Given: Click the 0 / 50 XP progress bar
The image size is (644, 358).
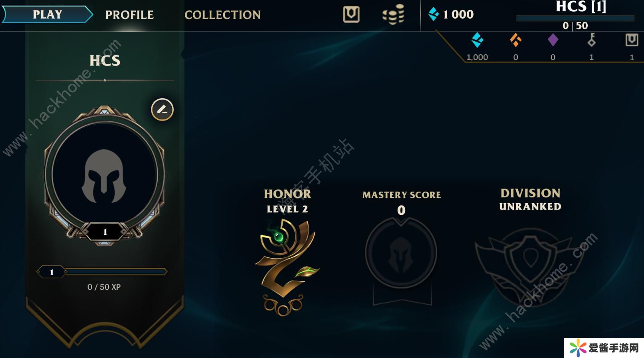Looking at the screenshot, I should pyautogui.click(x=102, y=272).
